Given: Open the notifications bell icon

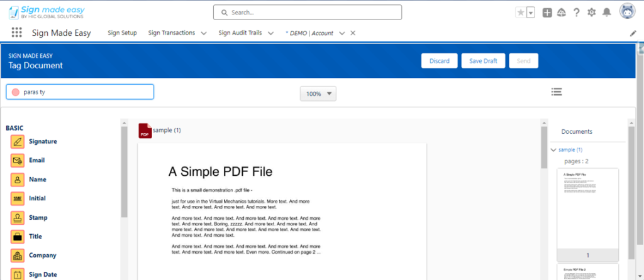Looking at the screenshot, I should click(x=607, y=13).
